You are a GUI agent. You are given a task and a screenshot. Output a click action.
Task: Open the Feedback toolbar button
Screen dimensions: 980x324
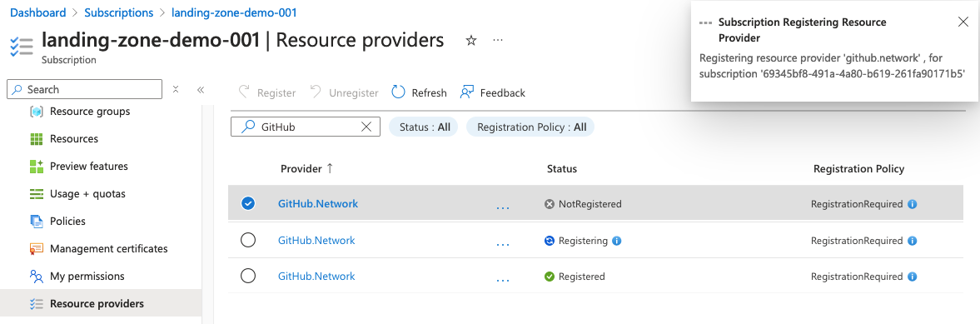click(x=493, y=92)
